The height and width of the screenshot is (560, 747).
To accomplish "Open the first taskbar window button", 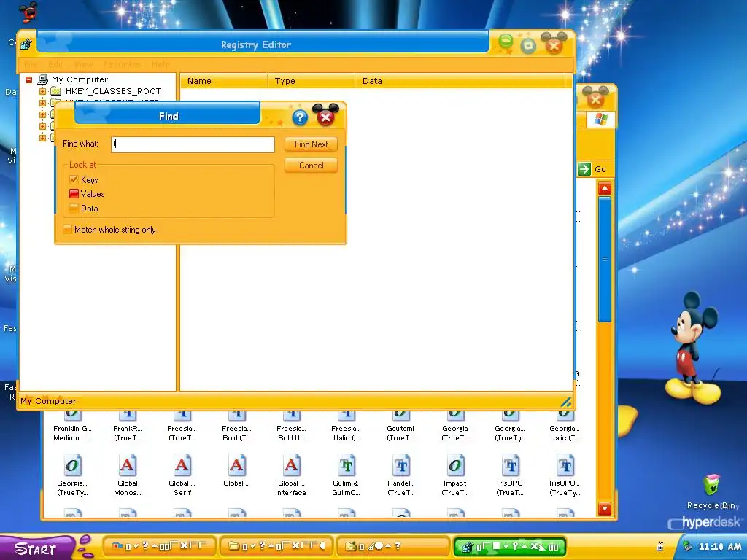I will [x=160, y=546].
